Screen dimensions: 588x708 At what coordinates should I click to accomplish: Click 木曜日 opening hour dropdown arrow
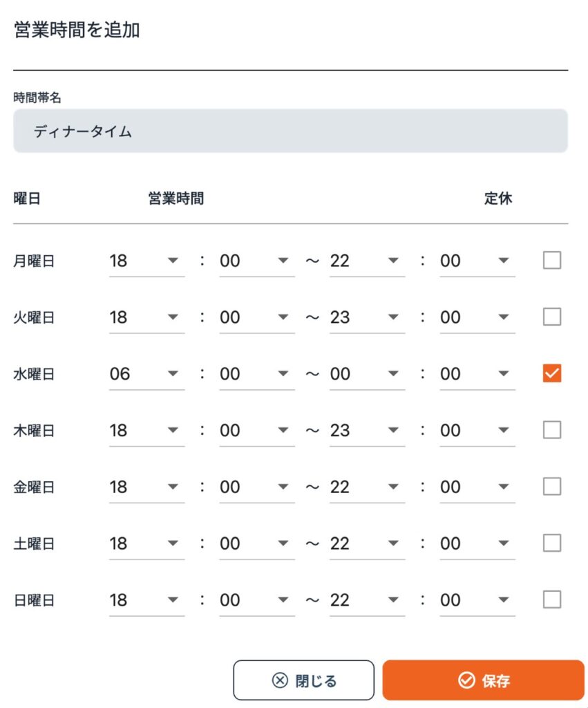click(x=173, y=431)
